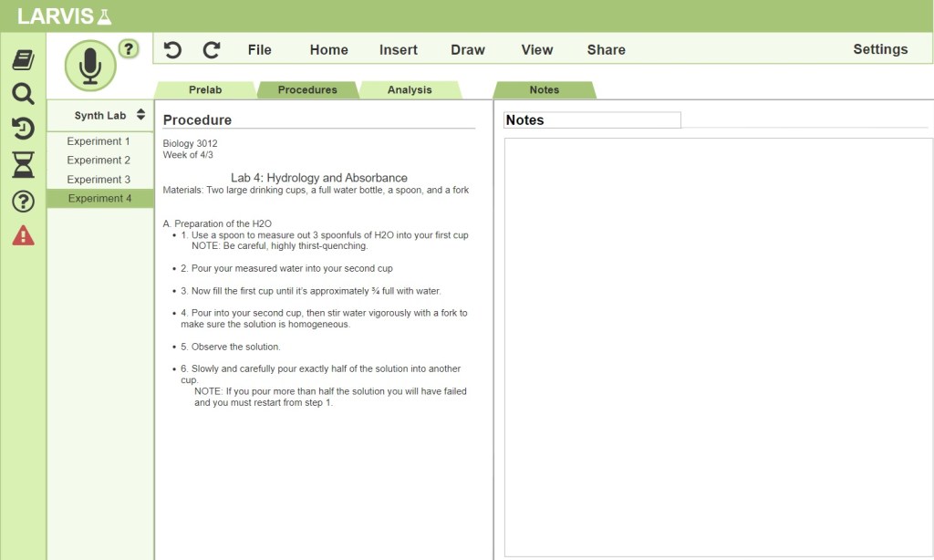This screenshot has height=560, width=934.
Task: Open the help question mark sidebar icon
Action: click(x=23, y=202)
